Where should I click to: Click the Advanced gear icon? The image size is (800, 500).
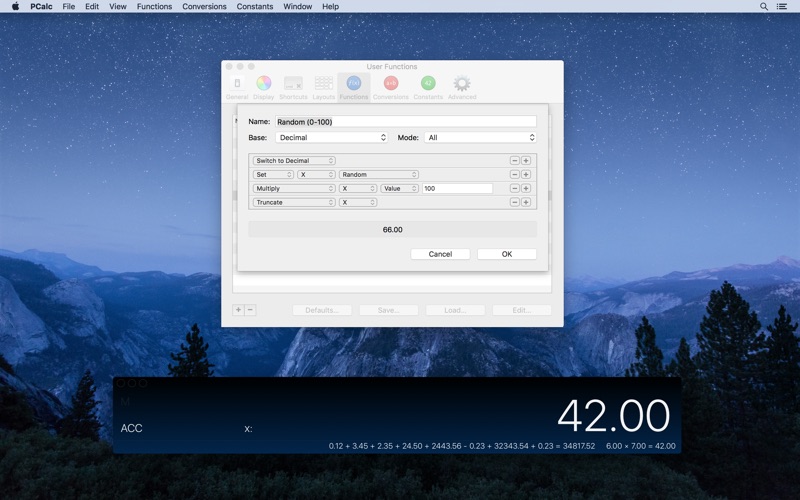pos(461,86)
